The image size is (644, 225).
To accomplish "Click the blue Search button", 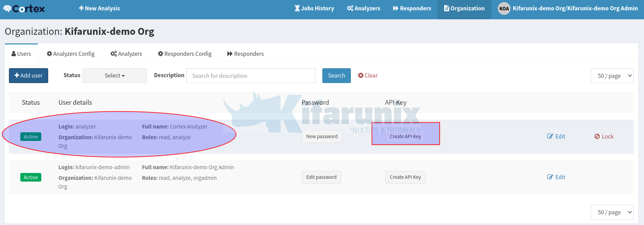I will [x=336, y=75].
